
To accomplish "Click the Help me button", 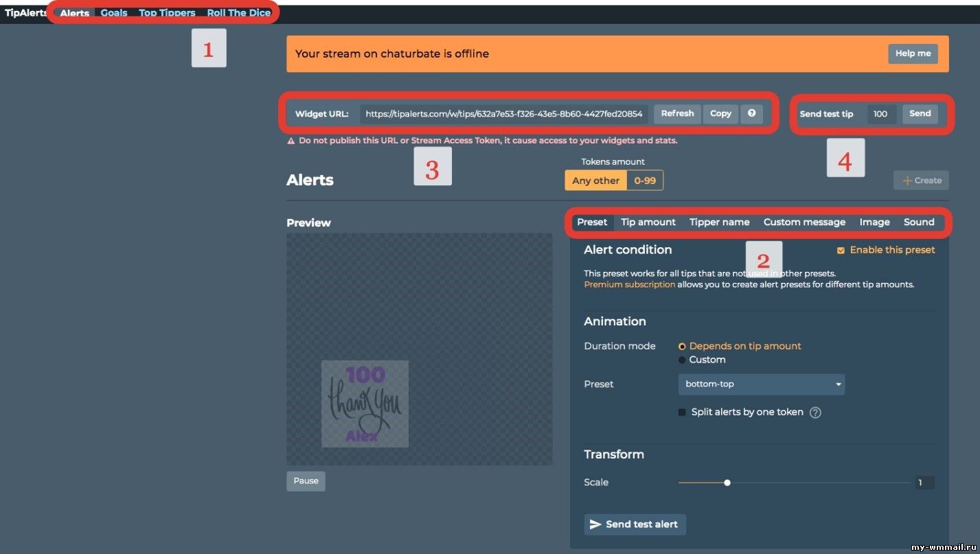I will 913,54.
